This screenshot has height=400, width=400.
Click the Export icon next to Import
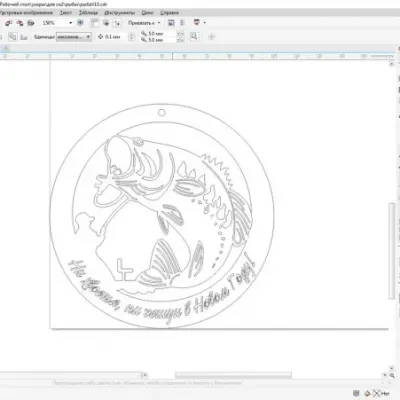click(20, 23)
